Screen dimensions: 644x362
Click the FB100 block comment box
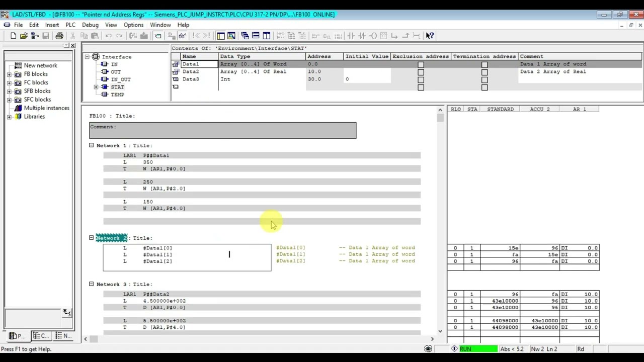click(x=223, y=130)
